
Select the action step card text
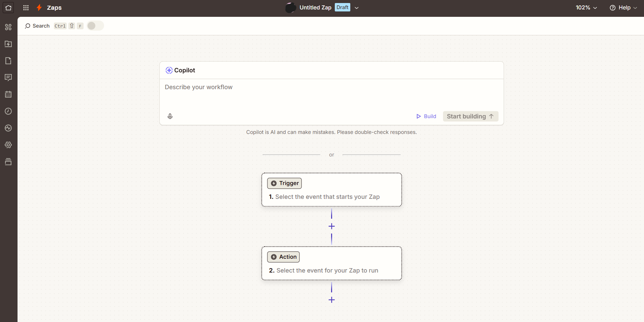pyautogui.click(x=327, y=271)
